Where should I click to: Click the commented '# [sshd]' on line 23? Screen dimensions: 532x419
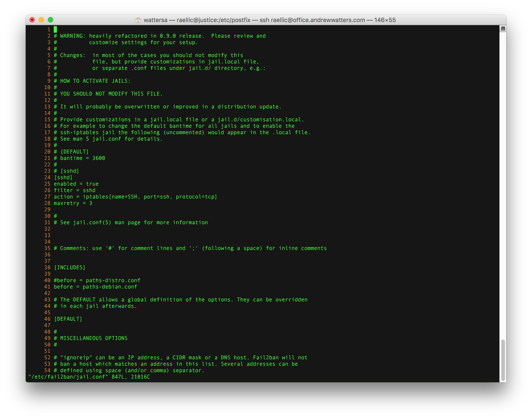(x=66, y=171)
